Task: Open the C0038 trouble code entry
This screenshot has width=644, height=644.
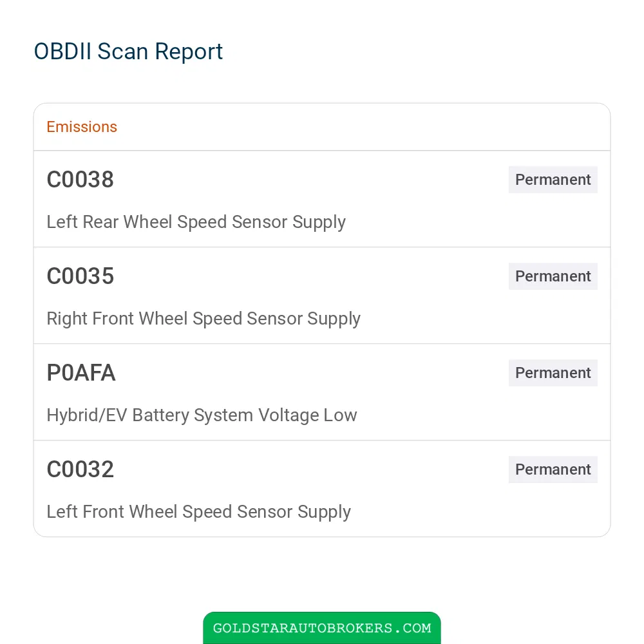Action: (x=80, y=180)
